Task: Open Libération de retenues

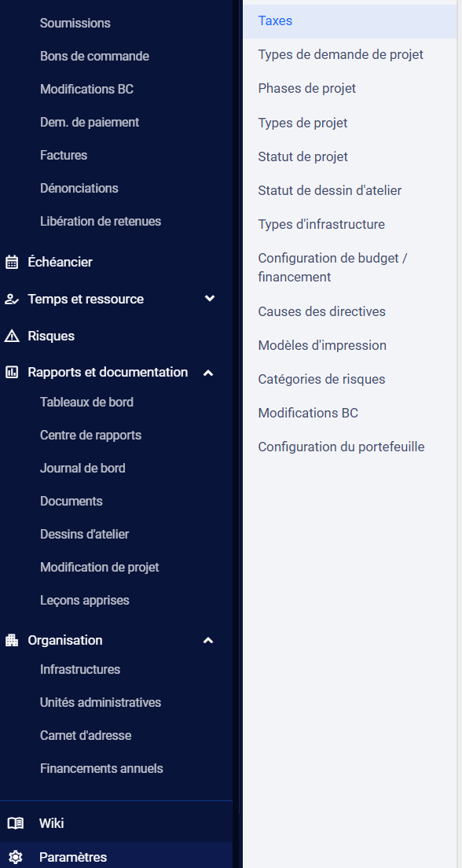Action: pyautogui.click(x=101, y=222)
